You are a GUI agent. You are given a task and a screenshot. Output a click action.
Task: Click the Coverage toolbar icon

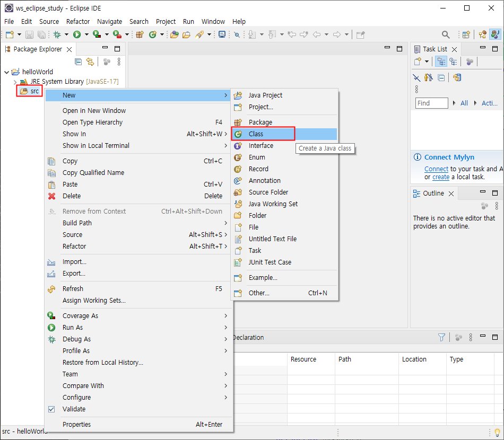point(97,34)
